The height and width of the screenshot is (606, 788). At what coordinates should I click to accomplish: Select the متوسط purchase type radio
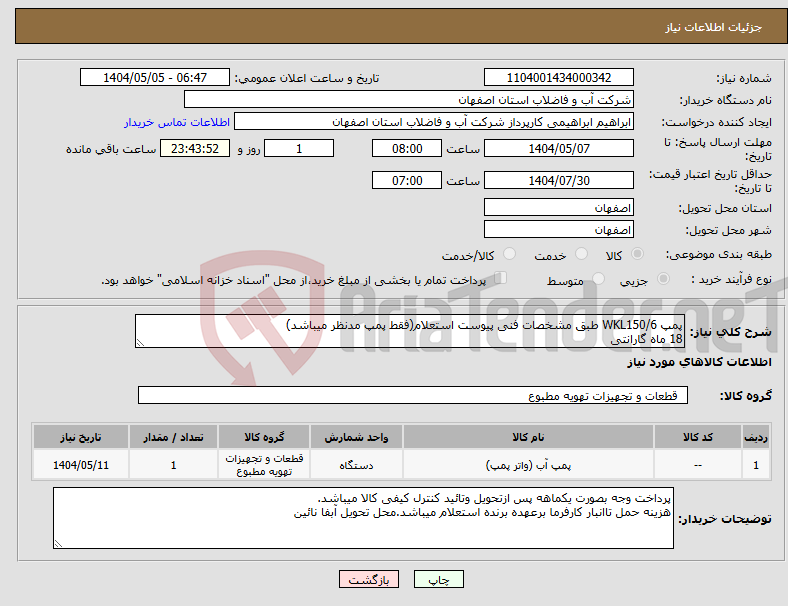[598, 279]
